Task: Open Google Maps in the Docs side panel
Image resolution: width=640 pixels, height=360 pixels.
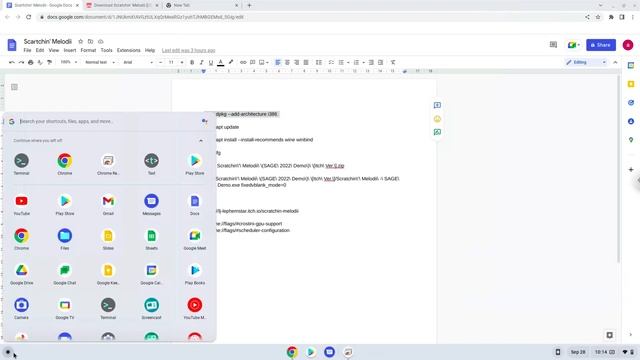Action: pos(631,140)
